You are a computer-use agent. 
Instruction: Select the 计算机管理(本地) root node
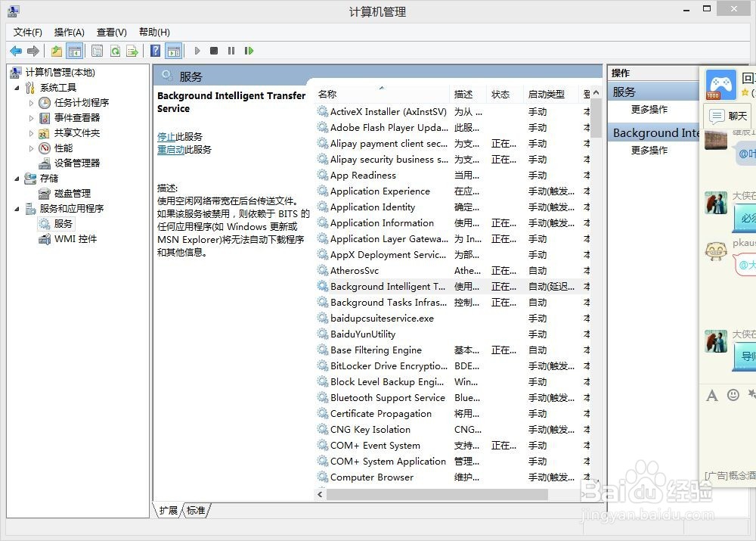tap(60, 73)
